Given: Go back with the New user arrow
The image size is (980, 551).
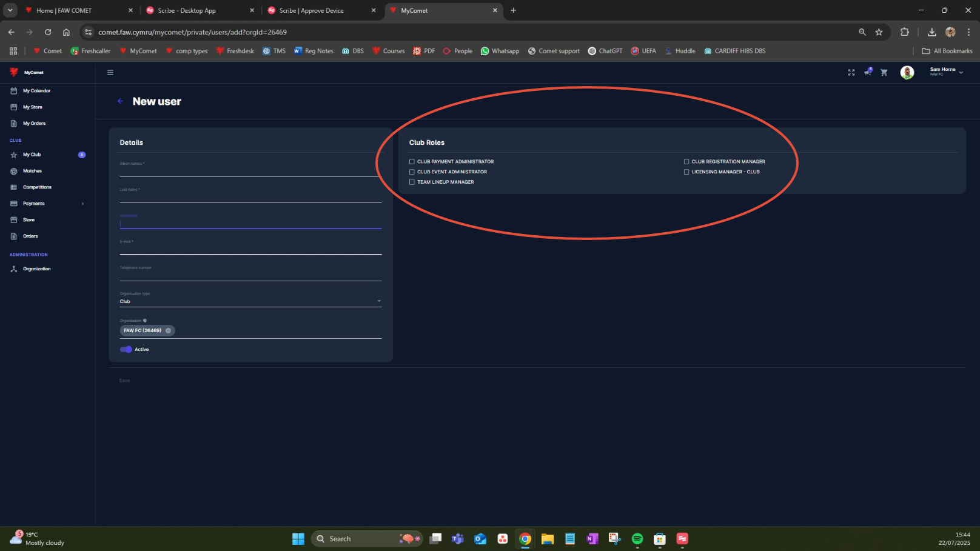Looking at the screenshot, I should coord(120,101).
